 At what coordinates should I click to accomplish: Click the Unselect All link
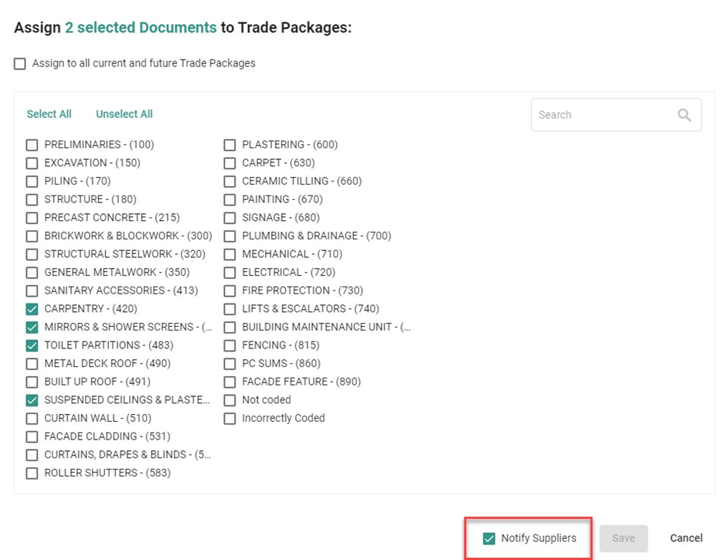(124, 114)
